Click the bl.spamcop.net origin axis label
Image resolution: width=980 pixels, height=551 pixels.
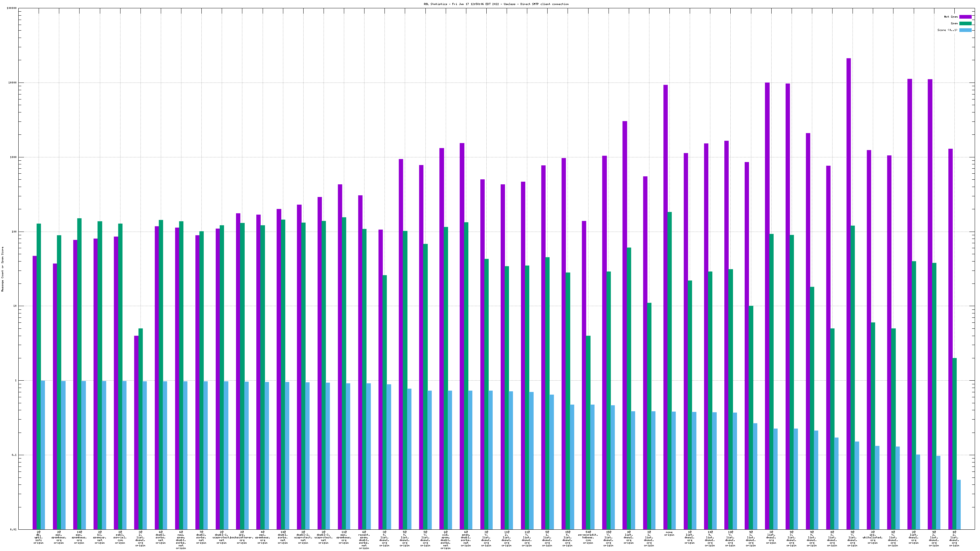coord(100,537)
